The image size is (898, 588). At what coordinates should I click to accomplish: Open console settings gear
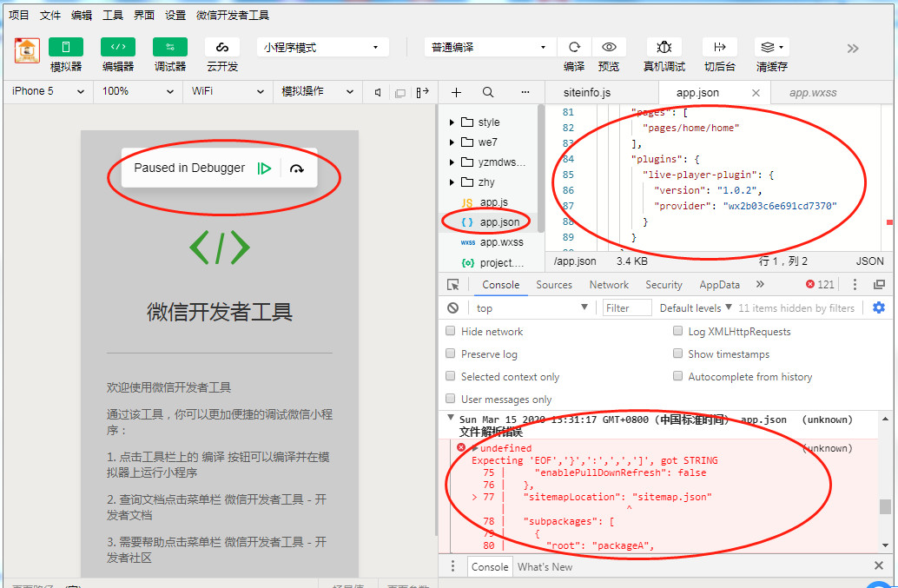point(879,308)
